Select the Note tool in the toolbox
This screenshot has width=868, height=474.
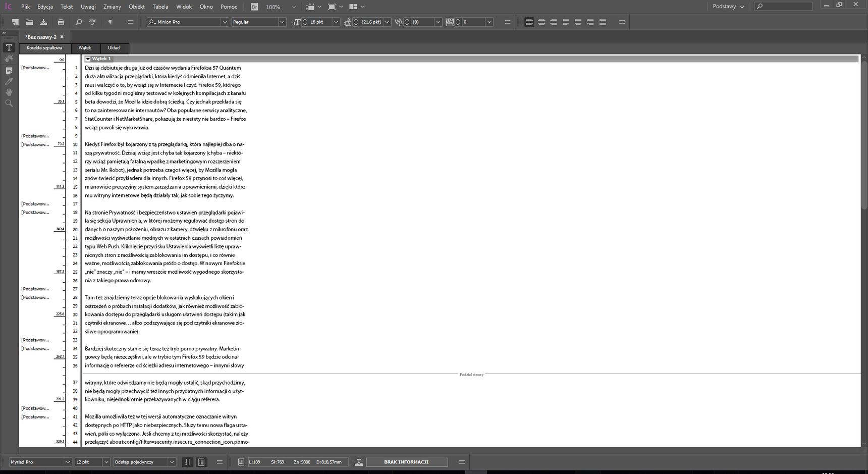click(x=9, y=71)
